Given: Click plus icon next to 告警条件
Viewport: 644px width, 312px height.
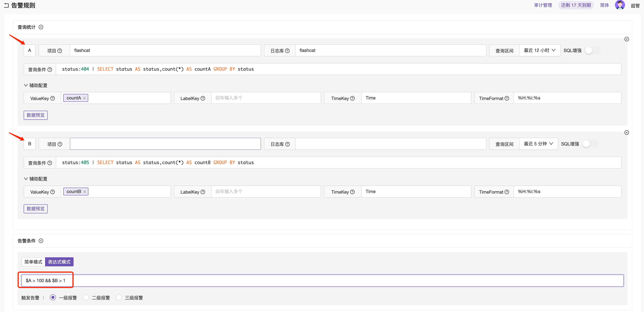Looking at the screenshot, I should [41, 241].
